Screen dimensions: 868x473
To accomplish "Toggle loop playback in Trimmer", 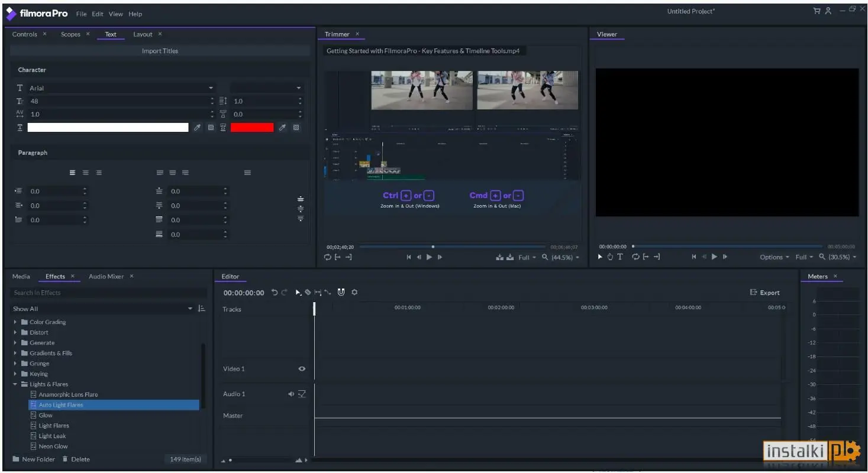I will coord(328,257).
